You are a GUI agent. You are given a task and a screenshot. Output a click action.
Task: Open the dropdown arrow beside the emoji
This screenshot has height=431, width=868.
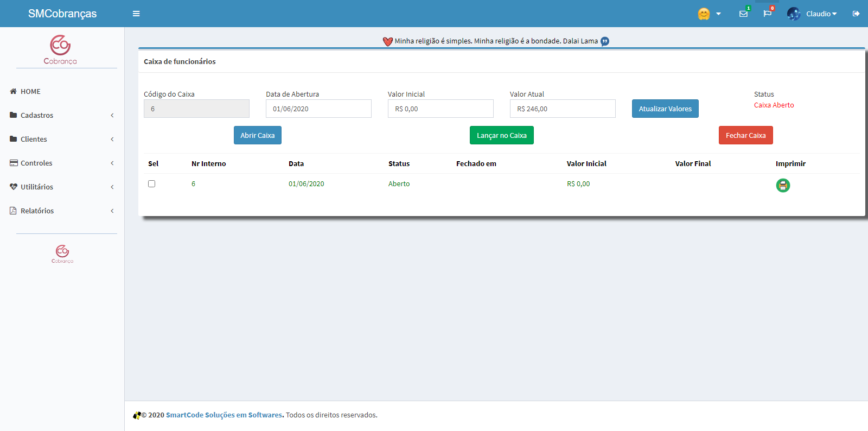[718, 14]
